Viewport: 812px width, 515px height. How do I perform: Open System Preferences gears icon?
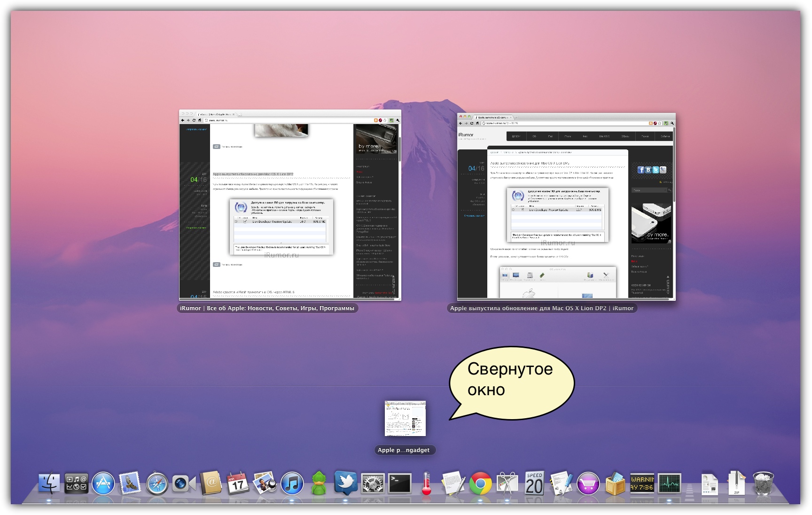pyautogui.click(x=373, y=484)
